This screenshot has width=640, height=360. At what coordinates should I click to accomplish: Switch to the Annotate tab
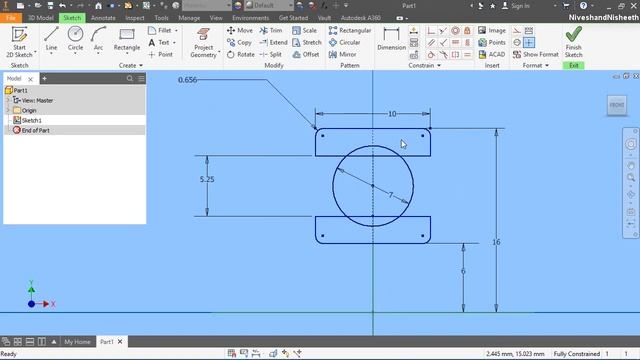[x=103, y=18]
